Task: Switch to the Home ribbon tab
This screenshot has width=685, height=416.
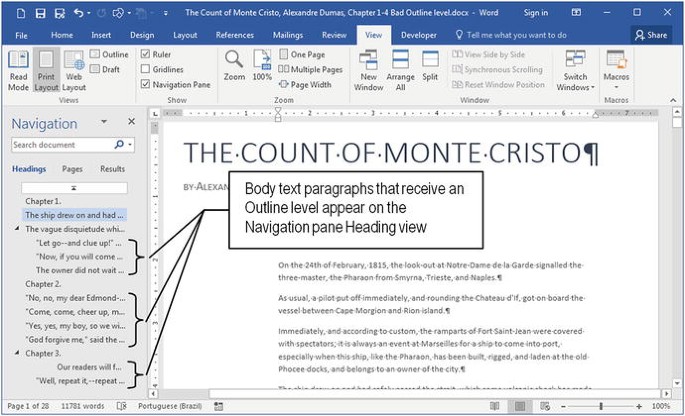Action: 62,35
